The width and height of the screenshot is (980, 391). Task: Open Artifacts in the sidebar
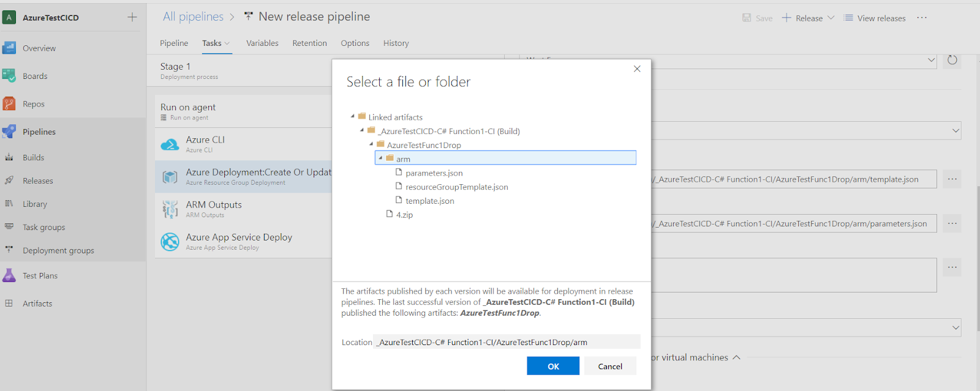coord(37,303)
